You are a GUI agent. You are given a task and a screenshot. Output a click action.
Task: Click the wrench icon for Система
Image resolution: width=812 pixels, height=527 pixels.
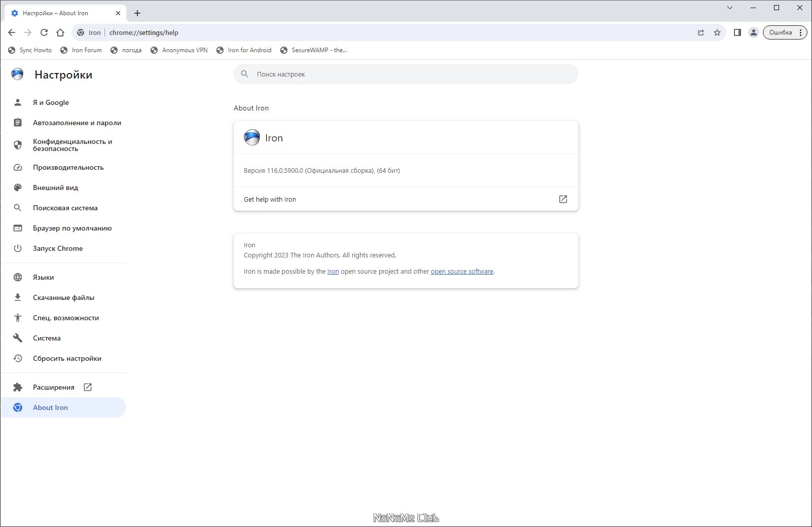pos(18,338)
